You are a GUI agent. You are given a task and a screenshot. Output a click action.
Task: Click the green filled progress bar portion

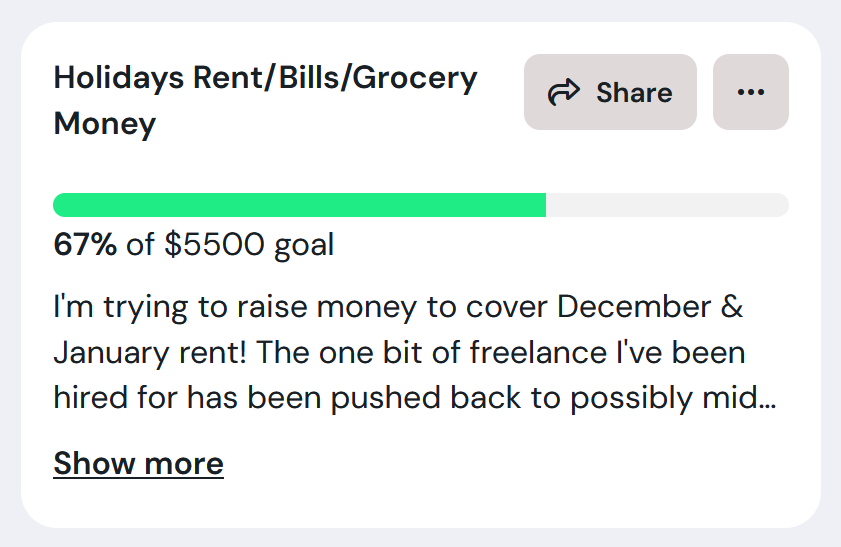point(299,205)
